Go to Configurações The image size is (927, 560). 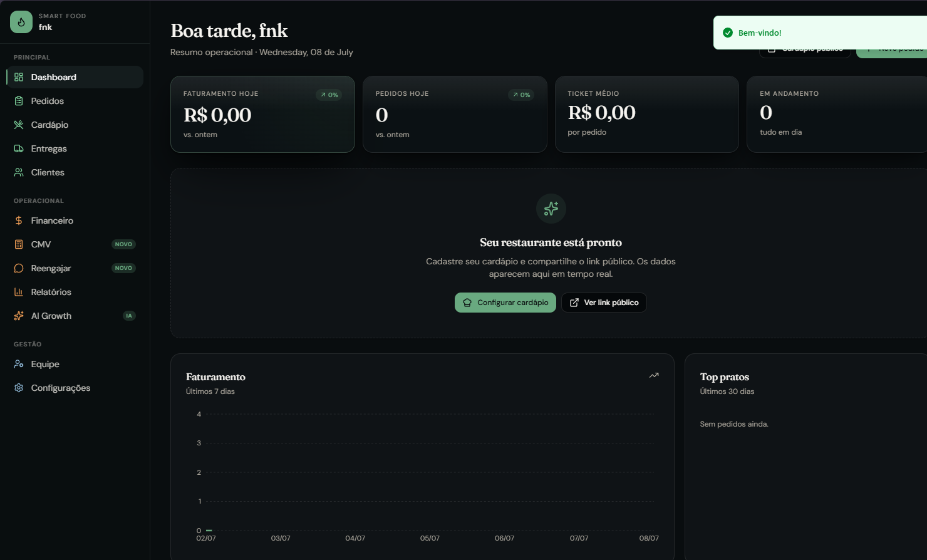coord(75,388)
